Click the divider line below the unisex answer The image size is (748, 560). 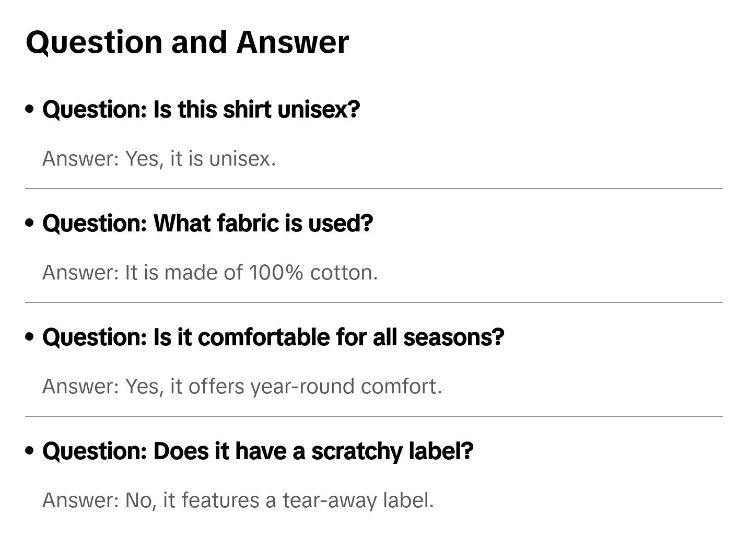[x=373, y=189]
